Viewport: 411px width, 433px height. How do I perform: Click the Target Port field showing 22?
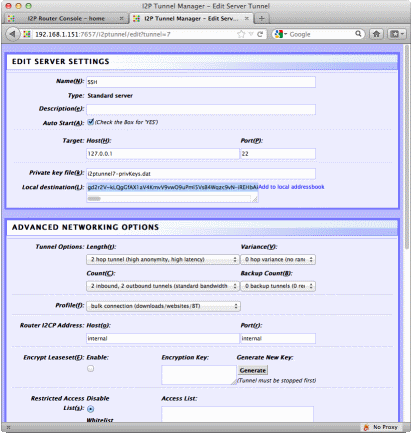click(278, 154)
